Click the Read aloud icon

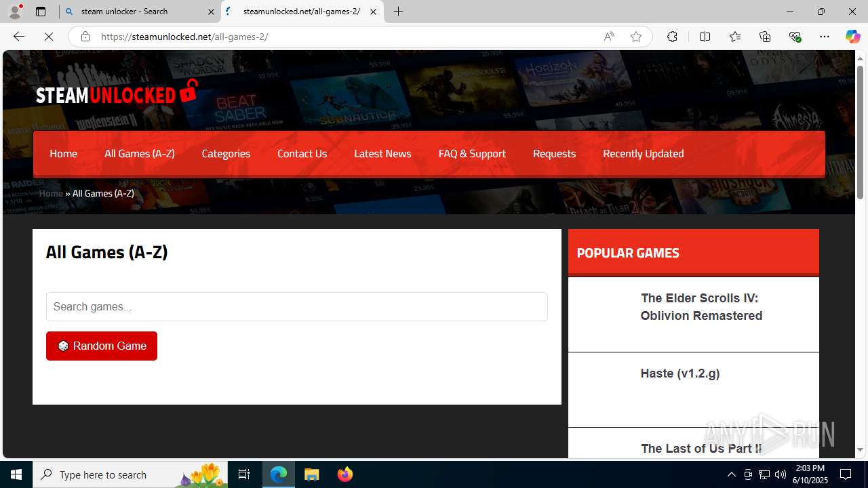click(x=609, y=37)
